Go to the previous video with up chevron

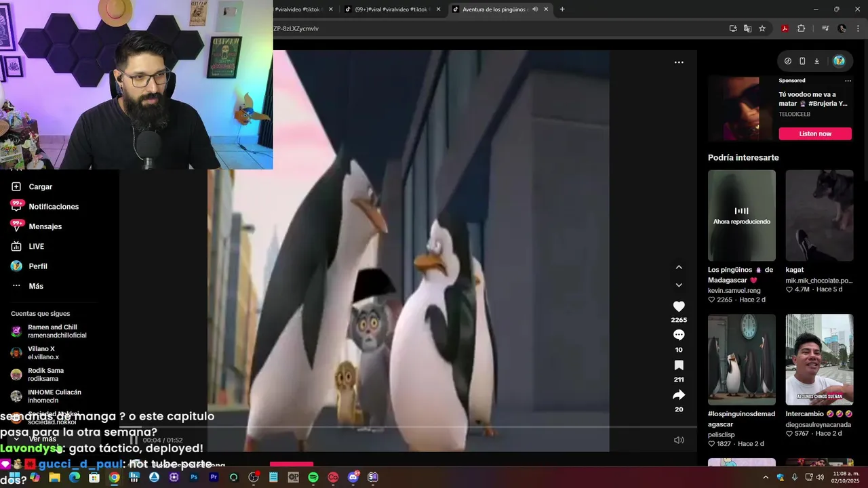[x=679, y=267]
